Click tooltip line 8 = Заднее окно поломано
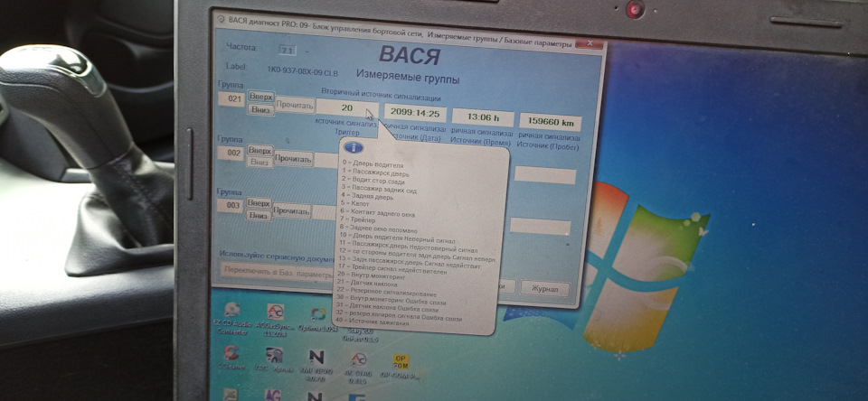This screenshot has height=401, width=868. click(379, 228)
